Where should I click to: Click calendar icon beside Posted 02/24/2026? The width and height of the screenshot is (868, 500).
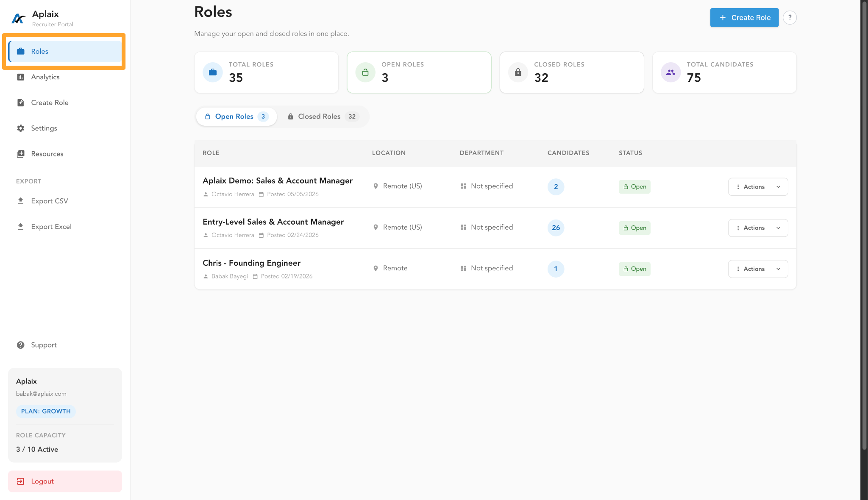(x=261, y=235)
